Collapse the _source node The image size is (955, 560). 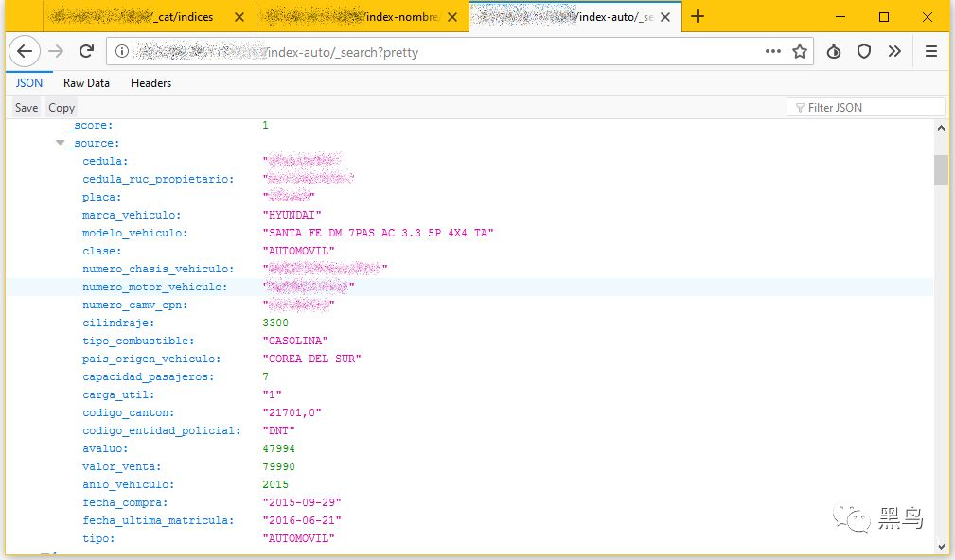click(60, 143)
